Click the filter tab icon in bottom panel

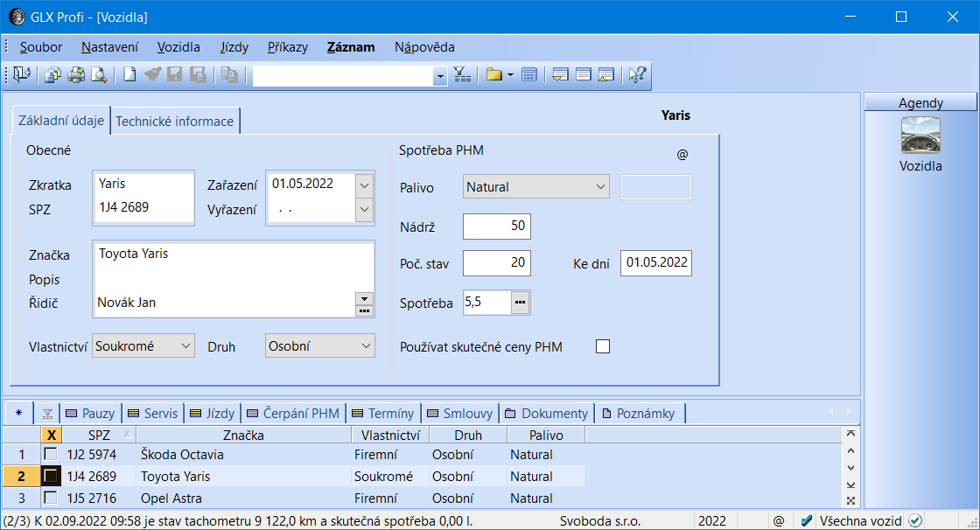[x=47, y=414]
